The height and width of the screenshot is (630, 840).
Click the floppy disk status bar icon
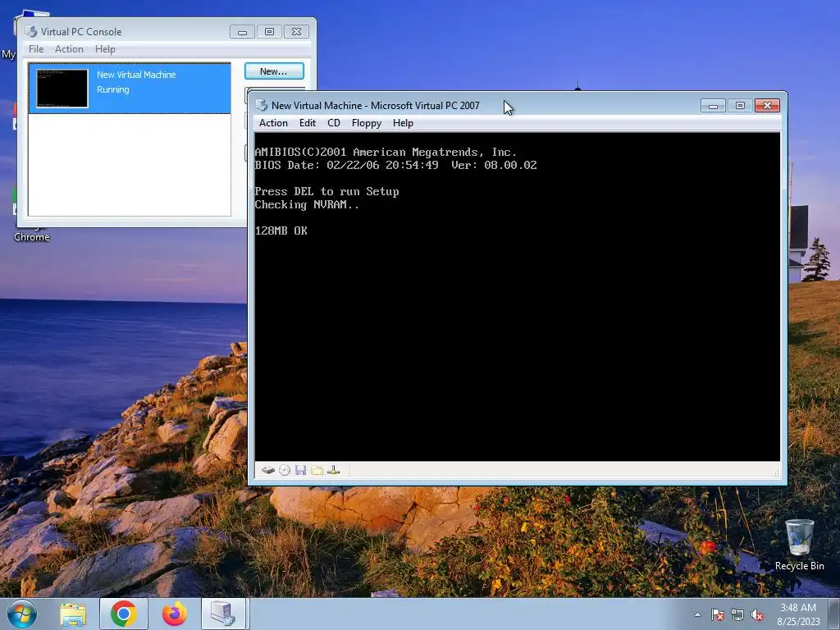point(300,470)
